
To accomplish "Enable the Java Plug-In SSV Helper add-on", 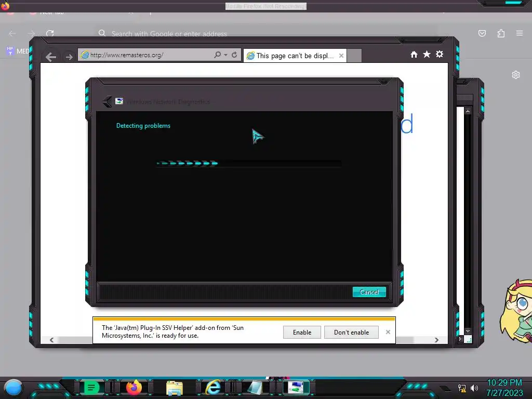I will click(x=302, y=332).
